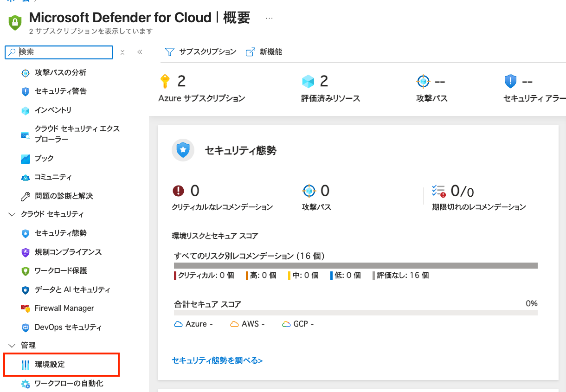Viewport: 566px width, 392px height.
Task: Click the Firewall Manager icon
Action: [26, 308]
